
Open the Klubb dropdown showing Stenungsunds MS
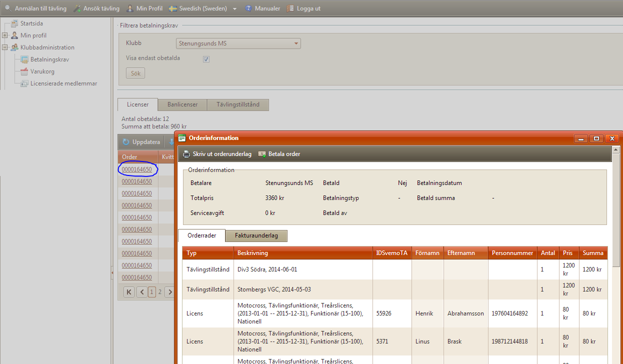pos(238,43)
